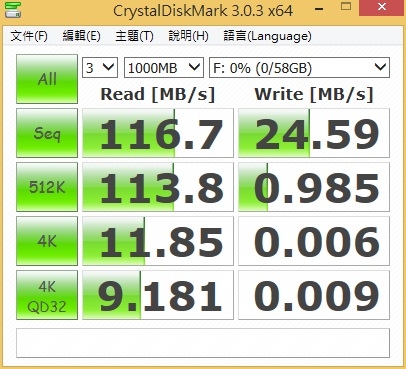Maximize the CrystalDiskMark window
The height and width of the screenshot is (369, 406).
pyautogui.click(x=346, y=7)
